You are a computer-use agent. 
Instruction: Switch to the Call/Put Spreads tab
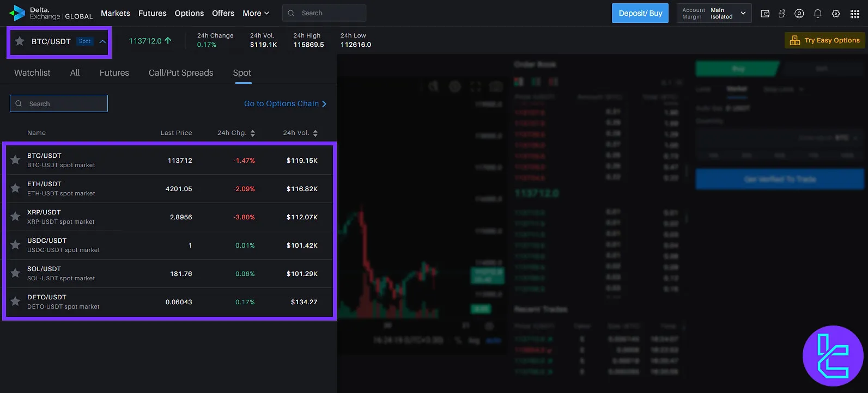click(x=181, y=73)
